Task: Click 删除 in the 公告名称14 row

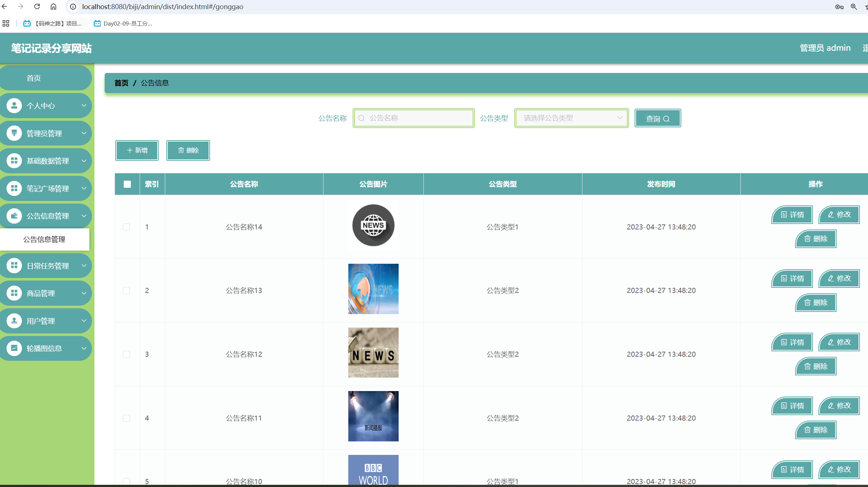Action: [x=816, y=239]
